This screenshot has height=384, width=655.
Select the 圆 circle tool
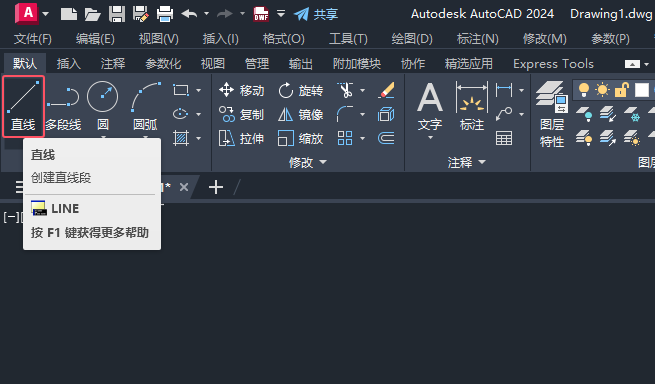click(103, 106)
